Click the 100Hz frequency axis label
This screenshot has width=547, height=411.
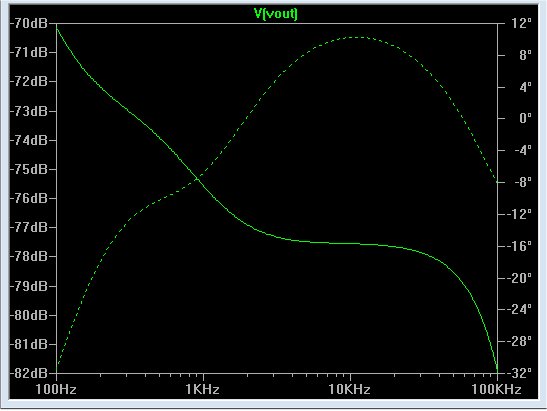pos(56,389)
